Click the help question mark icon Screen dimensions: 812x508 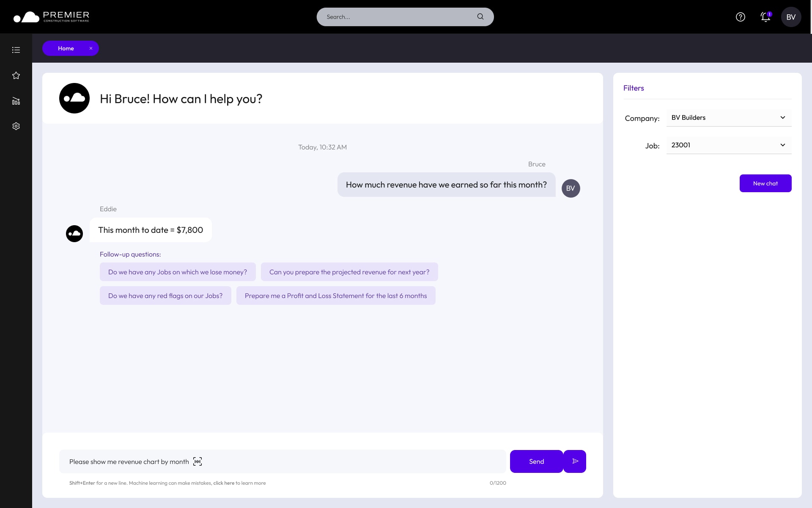coord(740,17)
